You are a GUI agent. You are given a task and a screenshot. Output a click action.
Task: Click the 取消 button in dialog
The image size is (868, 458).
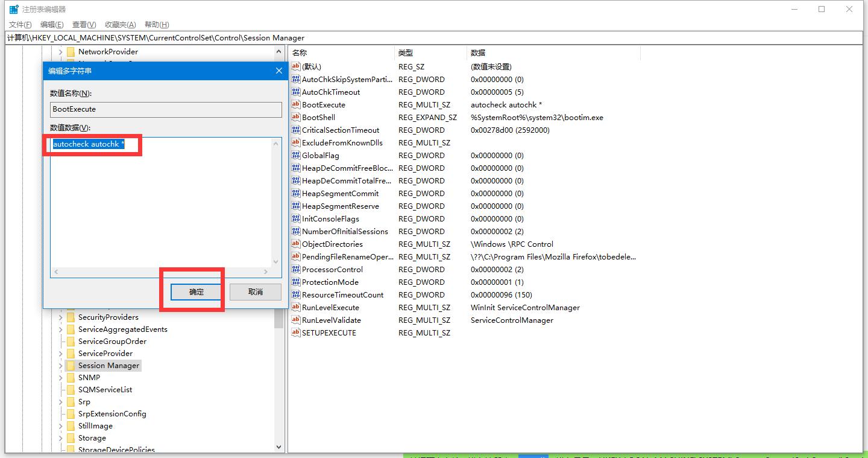[x=256, y=292]
